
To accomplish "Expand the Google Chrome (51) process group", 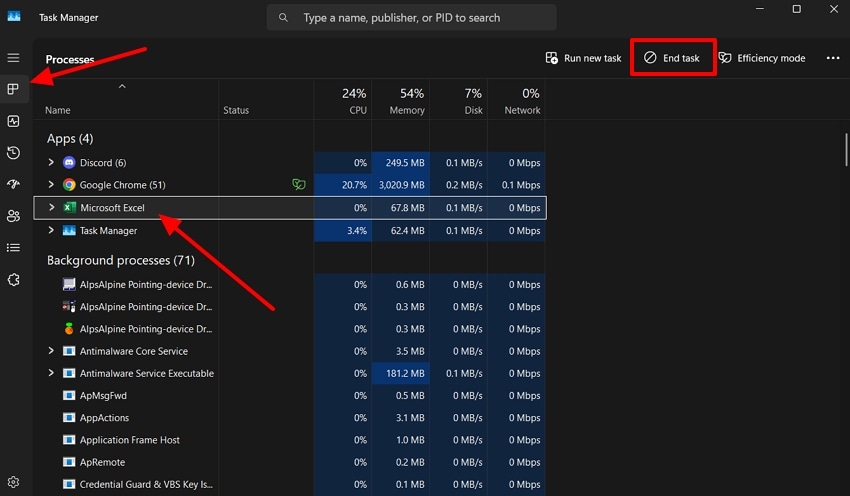I will (x=51, y=184).
